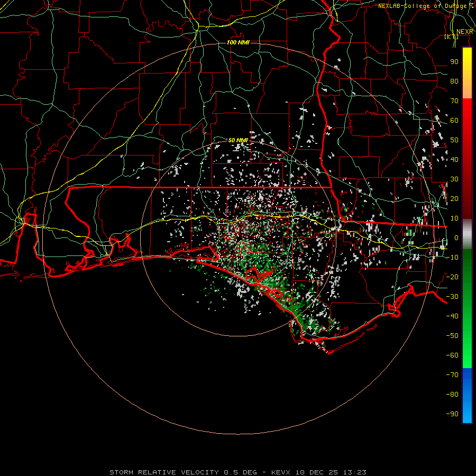Click the -40 value on the velocity scale

point(452,316)
